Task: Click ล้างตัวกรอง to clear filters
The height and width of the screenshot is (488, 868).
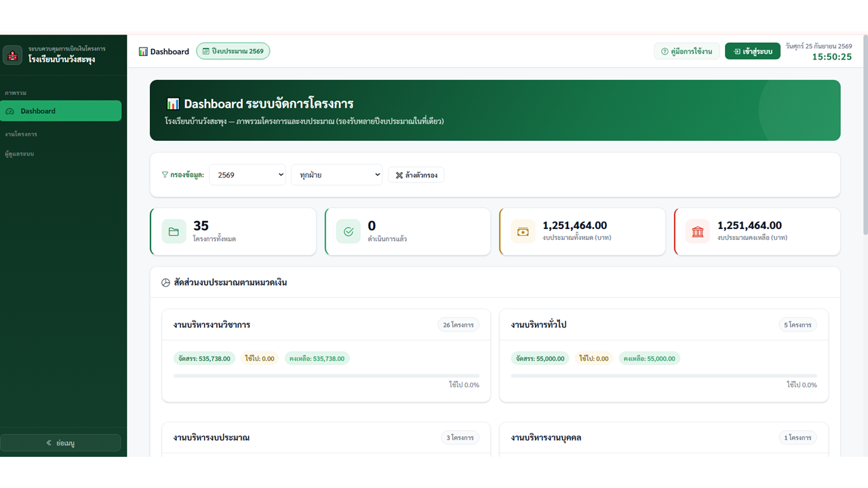Action: pos(416,175)
